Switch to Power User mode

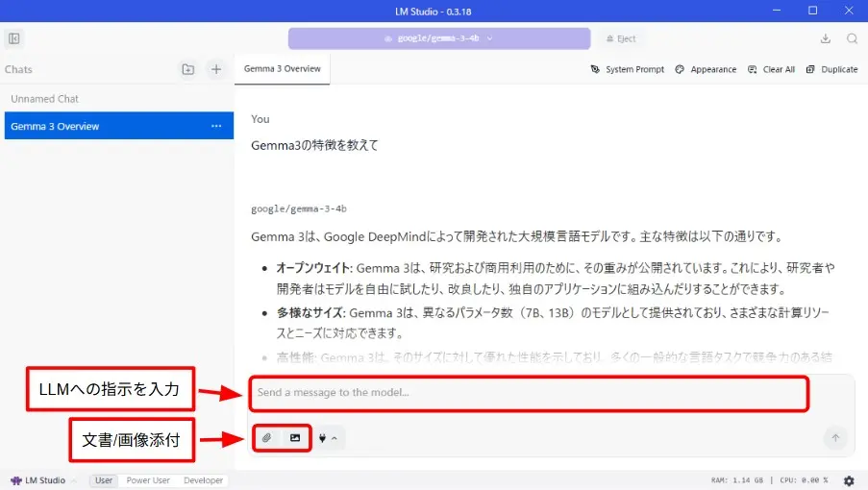148,480
